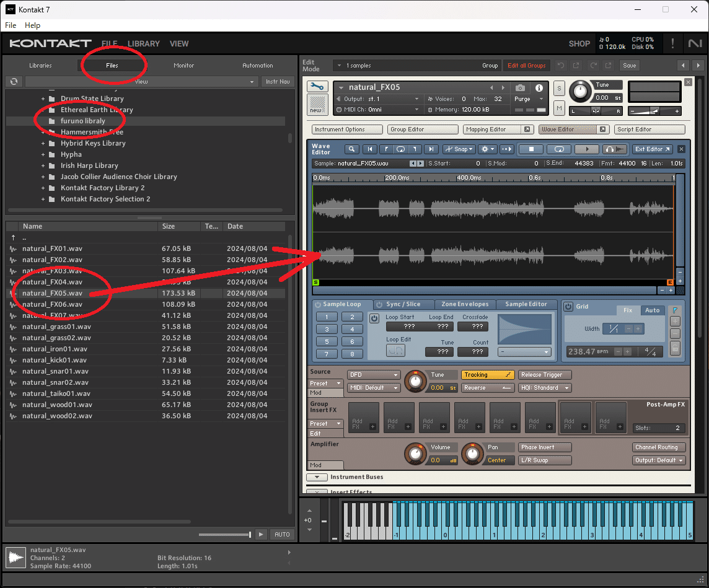Pop out the Mapping Editor in a window
The width and height of the screenshot is (709, 588).
pos(527,129)
